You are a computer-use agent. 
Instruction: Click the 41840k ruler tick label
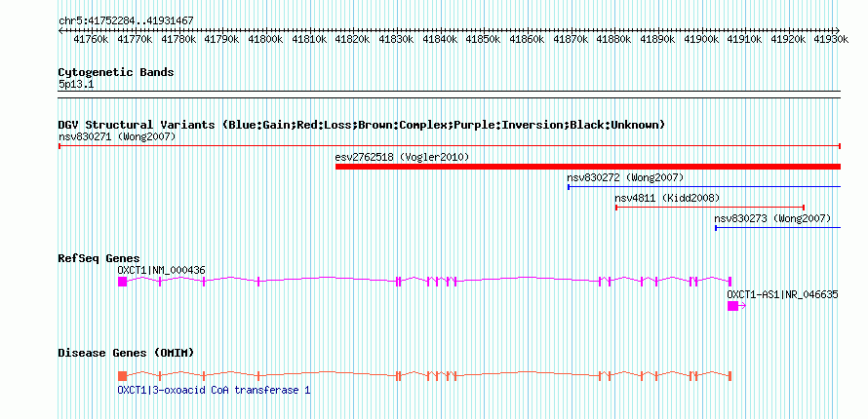tap(440, 39)
